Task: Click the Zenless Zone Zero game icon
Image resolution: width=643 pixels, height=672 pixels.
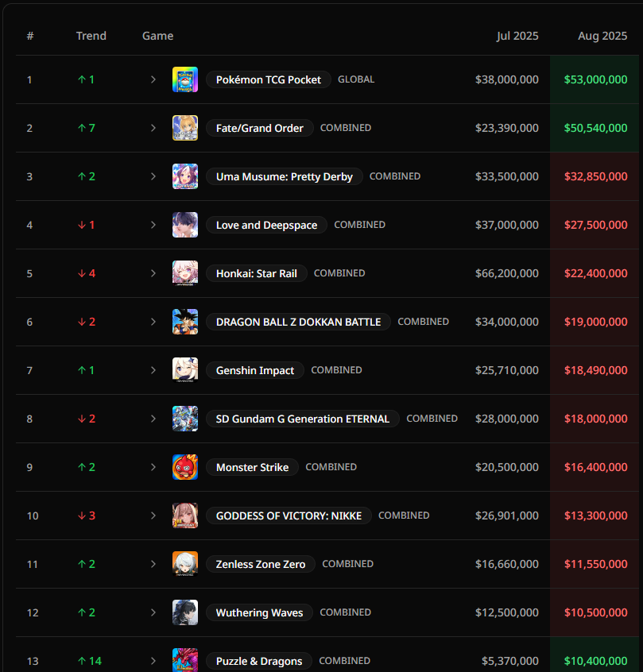Action: [x=185, y=563]
